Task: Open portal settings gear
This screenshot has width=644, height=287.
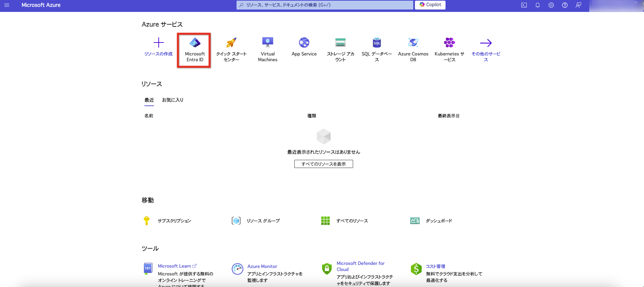Action: click(551, 5)
